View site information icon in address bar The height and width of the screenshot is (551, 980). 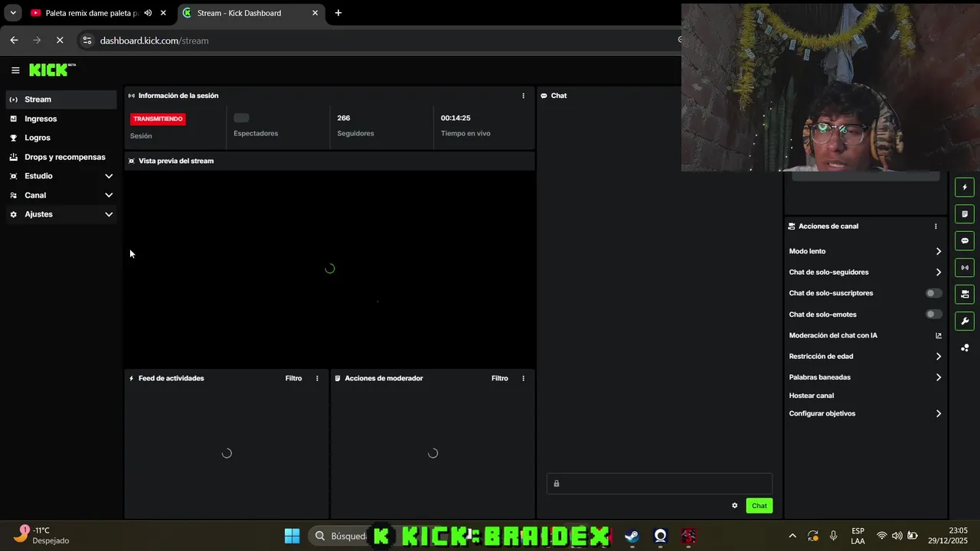click(x=87, y=41)
